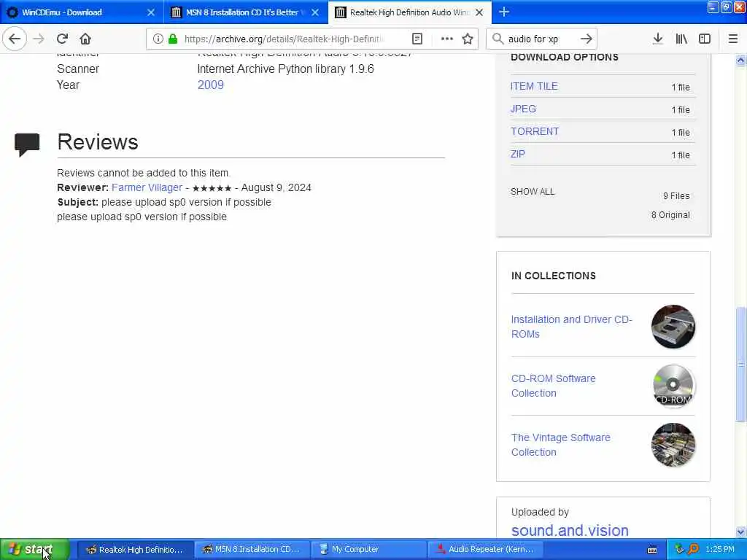Click the '8 Original' text
The height and width of the screenshot is (560, 747).
tap(670, 215)
